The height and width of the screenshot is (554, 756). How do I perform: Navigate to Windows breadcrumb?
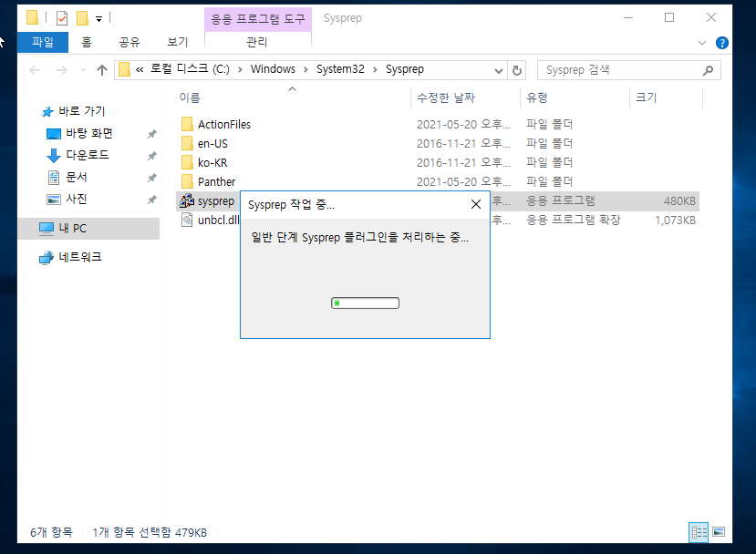point(273,69)
